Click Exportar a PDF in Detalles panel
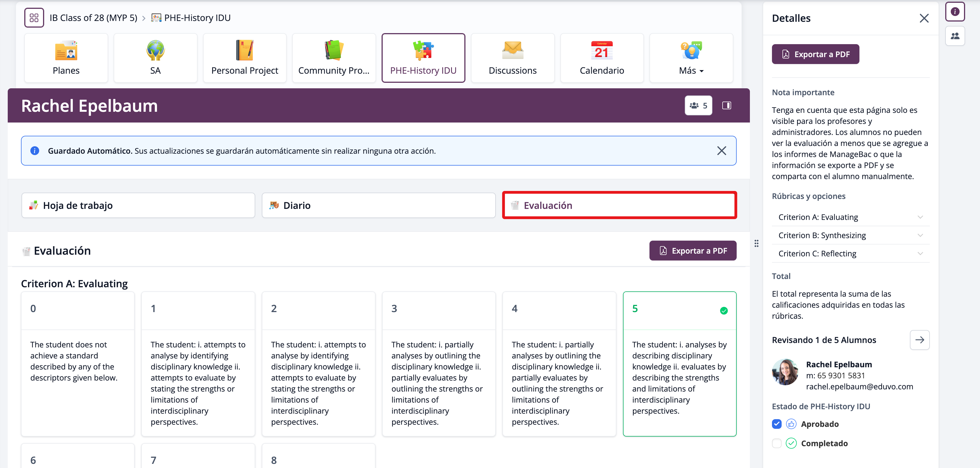Screen dimensions: 980x468 point(815,54)
